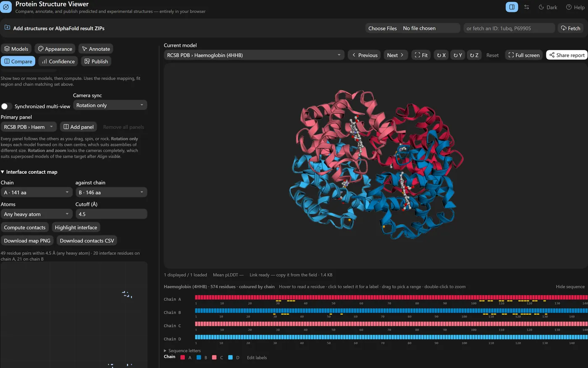Image resolution: width=588 pixels, height=368 pixels.
Task: Click Highlight interface button
Action: click(76, 228)
